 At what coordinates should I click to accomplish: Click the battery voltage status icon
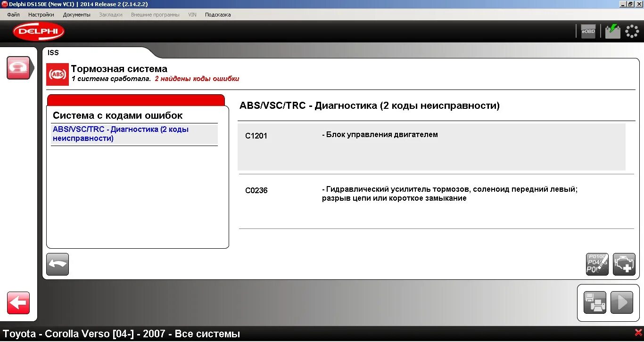(613, 31)
